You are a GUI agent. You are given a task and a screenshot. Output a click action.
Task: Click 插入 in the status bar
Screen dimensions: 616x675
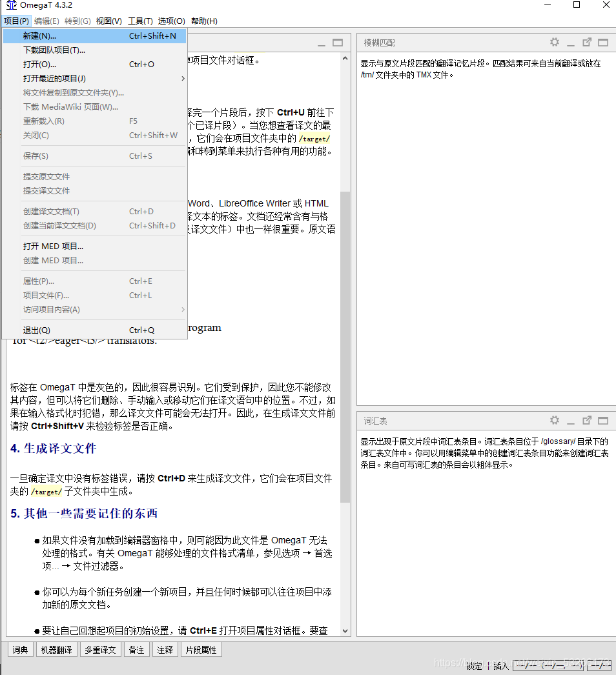coord(501,666)
